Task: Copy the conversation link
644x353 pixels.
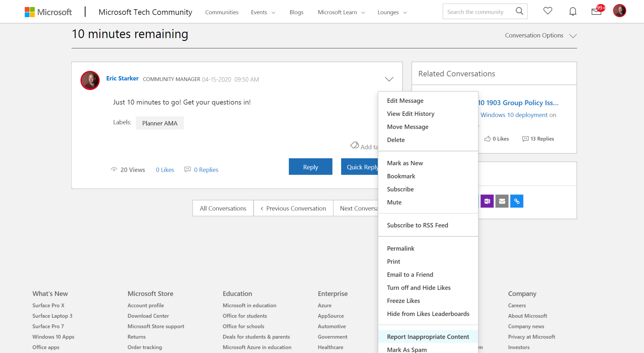Action: tap(516, 201)
